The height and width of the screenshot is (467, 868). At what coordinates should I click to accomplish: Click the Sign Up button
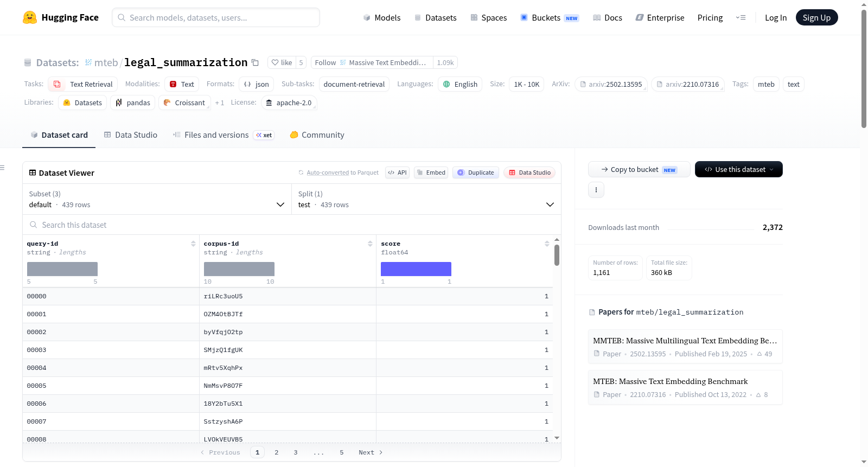(816, 17)
